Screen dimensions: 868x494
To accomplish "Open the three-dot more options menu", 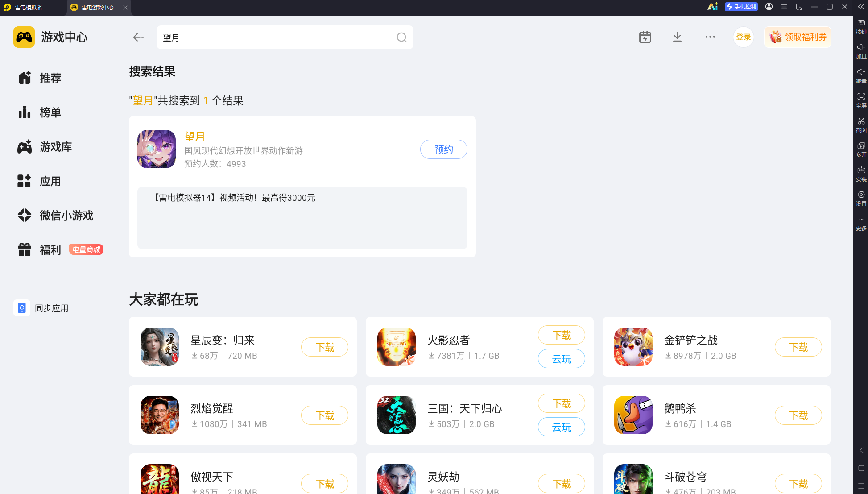I will [710, 37].
